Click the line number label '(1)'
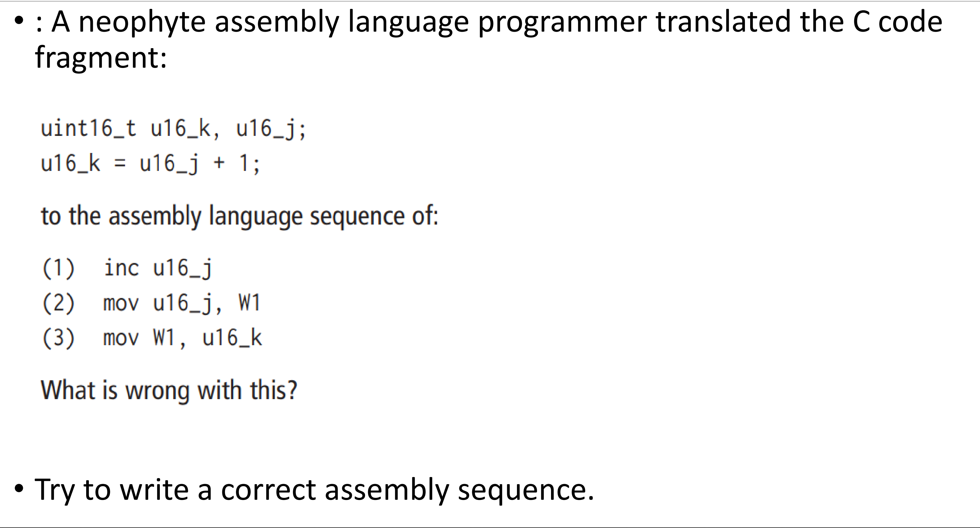980x528 pixels. click(58, 268)
